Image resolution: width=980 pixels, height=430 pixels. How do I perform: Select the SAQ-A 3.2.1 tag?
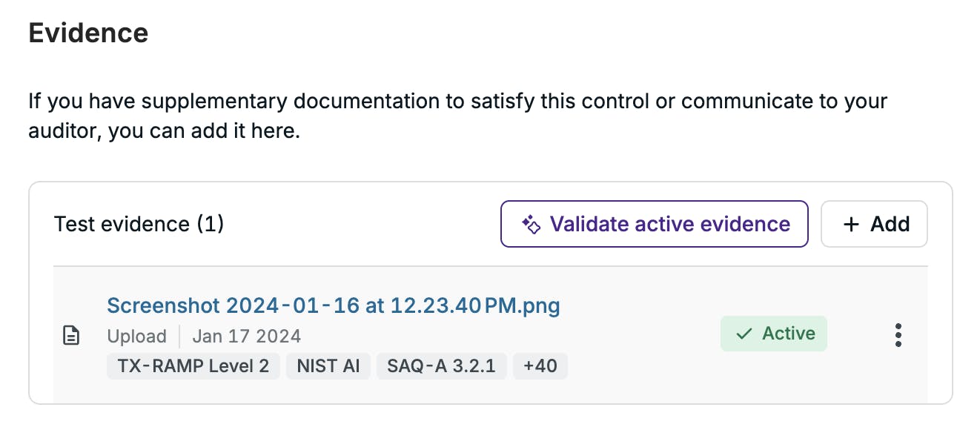[x=442, y=366]
